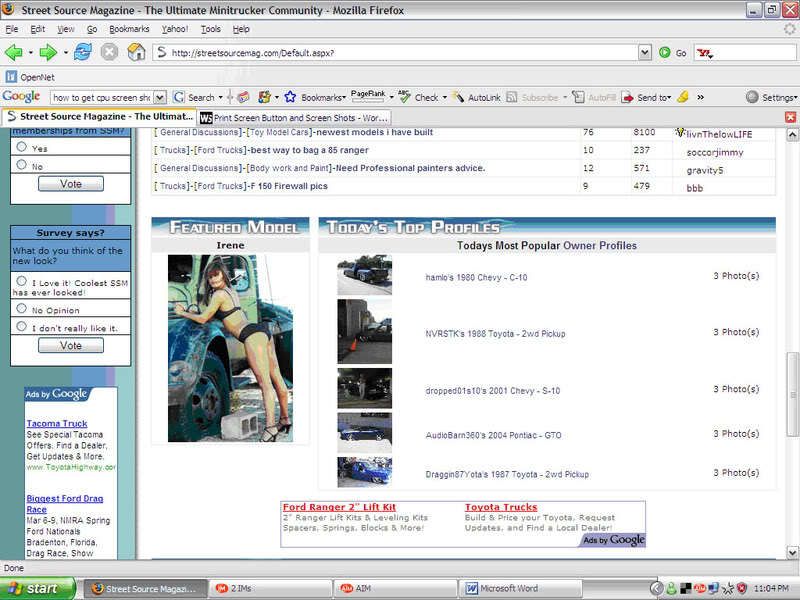Click Vote under the memberships poll
Screen dimensions: 800x600
(71, 184)
